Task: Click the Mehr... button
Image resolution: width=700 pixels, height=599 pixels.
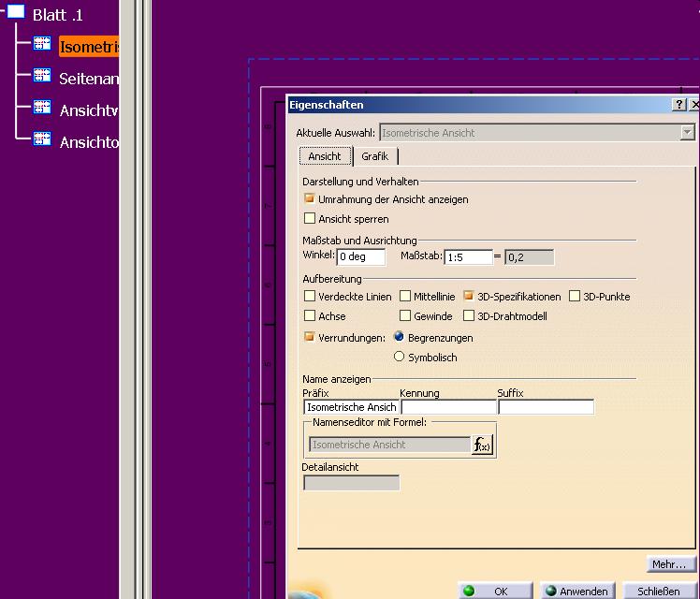Action: [x=671, y=564]
